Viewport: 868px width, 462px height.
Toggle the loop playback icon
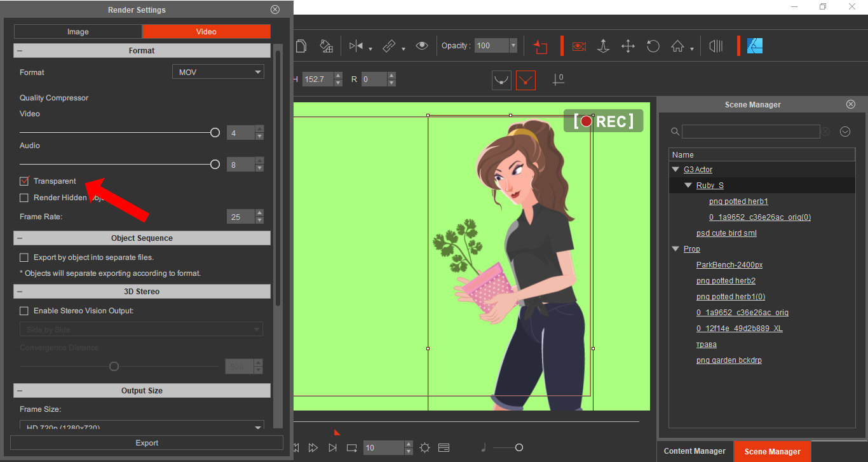pos(352,448)
